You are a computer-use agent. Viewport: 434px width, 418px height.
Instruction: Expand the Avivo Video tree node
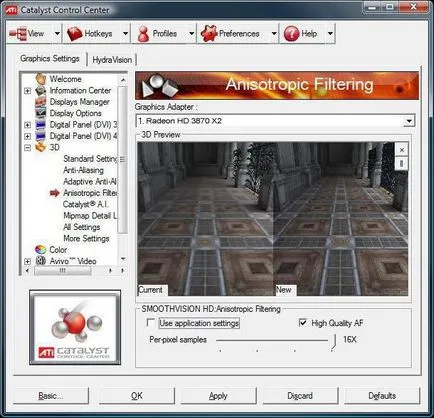28,261
